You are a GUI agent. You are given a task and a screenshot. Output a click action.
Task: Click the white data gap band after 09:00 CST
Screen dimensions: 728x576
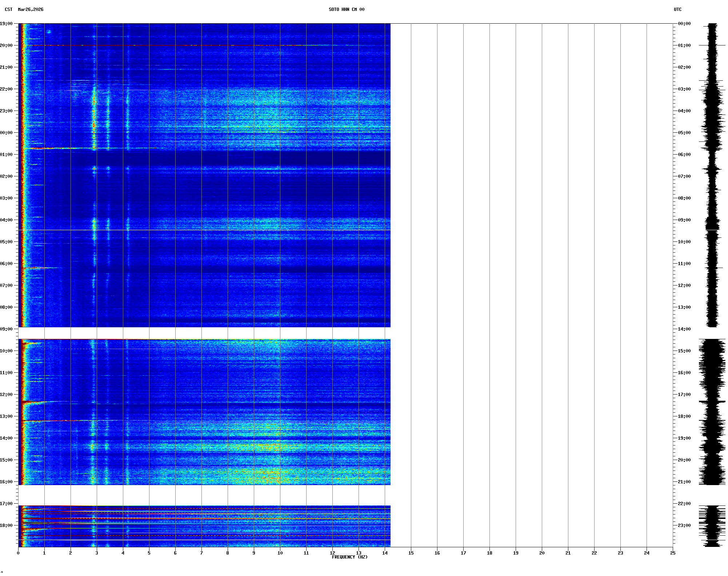tap(204, 333)
